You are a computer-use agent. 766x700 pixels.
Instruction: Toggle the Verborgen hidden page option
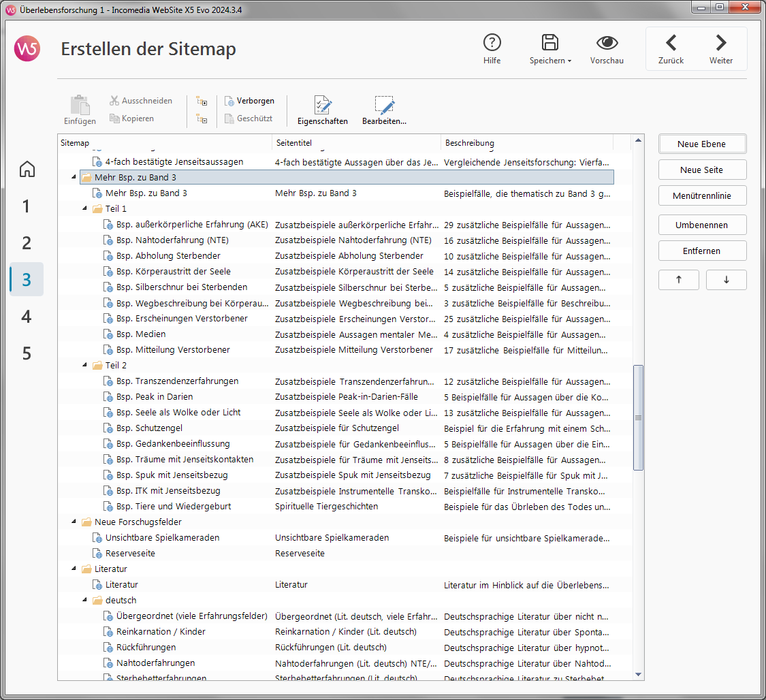[249, 101]
